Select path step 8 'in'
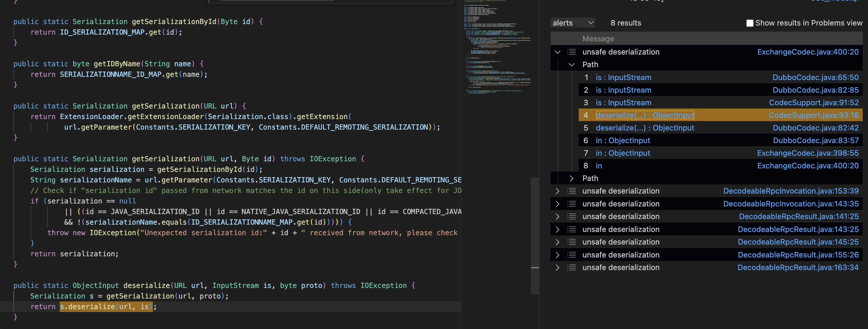Screen dimensions: 868x329 coord(599,166)
